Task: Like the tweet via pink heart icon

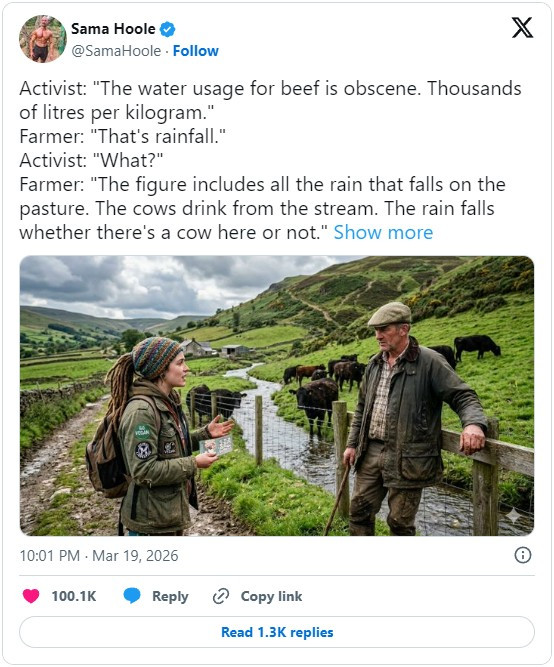Action: pos(31,596)
